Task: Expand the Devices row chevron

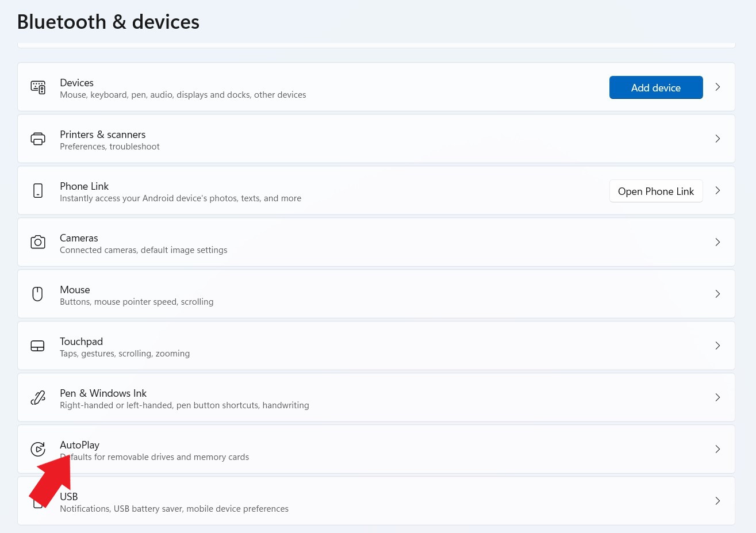Action: point(717,87)
